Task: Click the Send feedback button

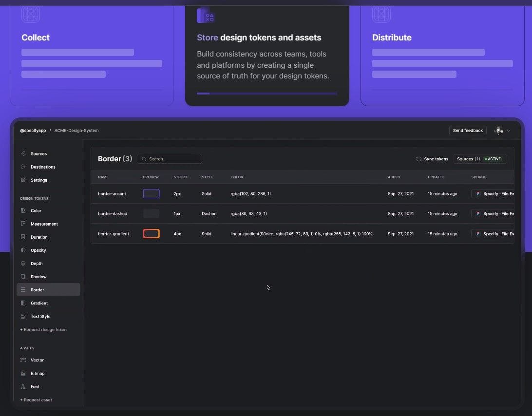Action: [468, 131]
